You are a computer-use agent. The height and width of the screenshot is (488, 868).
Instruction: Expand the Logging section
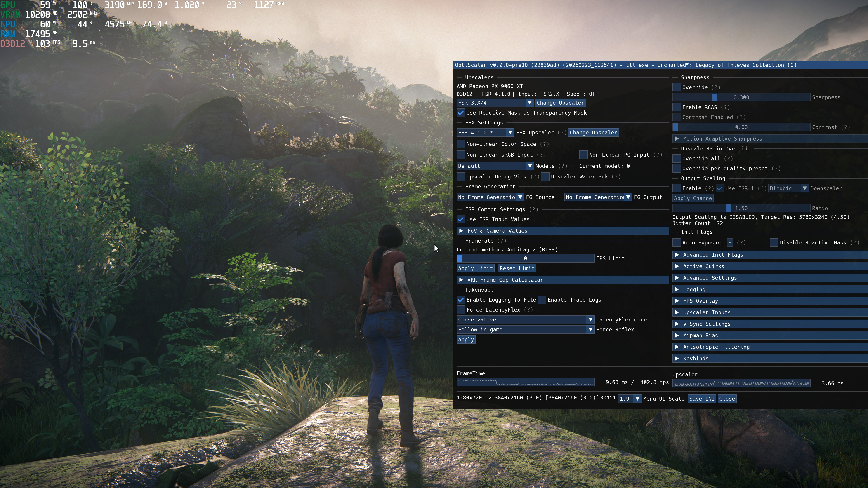pos(770,290)
